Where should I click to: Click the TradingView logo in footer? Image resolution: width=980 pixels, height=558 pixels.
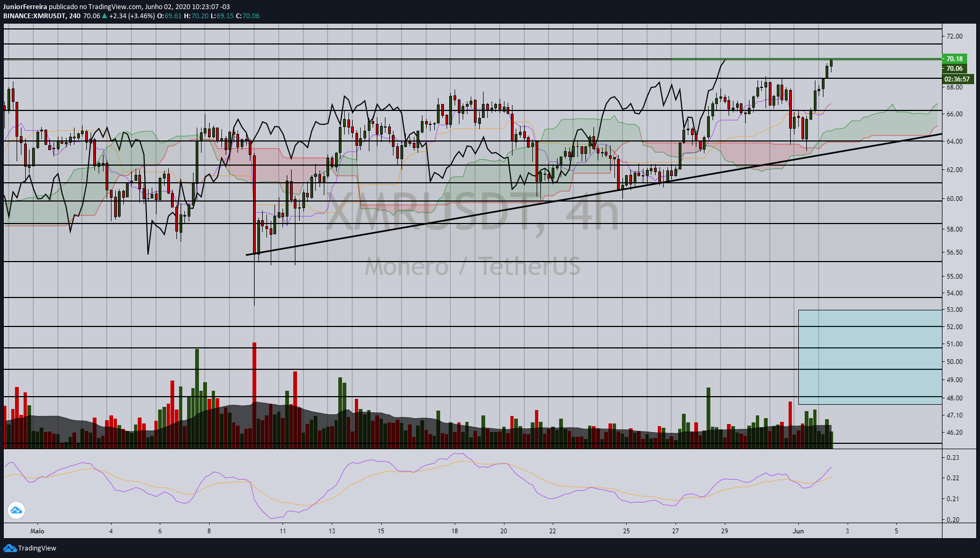pos(30,548)
